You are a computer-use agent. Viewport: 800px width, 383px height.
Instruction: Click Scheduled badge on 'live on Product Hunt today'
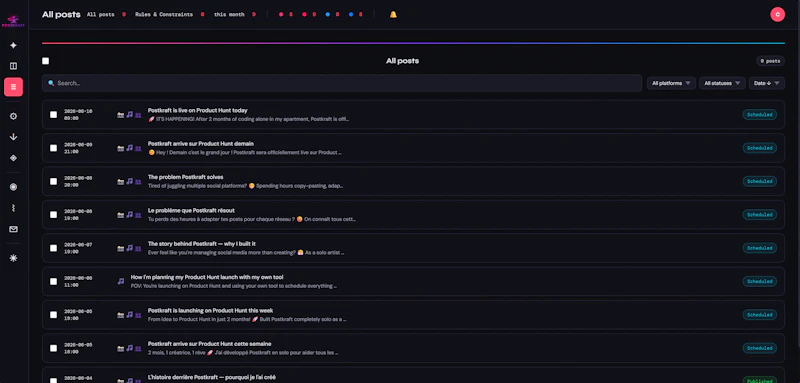(x=759, y=115)
